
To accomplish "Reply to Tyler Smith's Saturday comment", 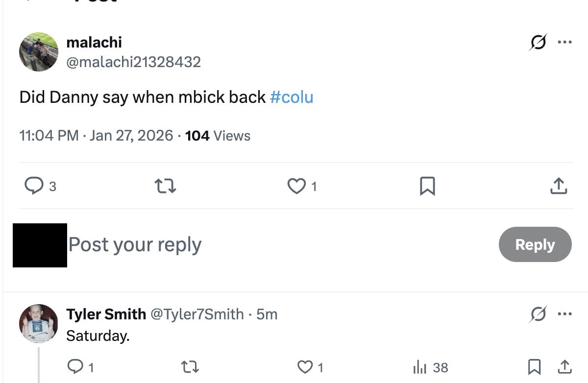I will (x=75, y=367).
